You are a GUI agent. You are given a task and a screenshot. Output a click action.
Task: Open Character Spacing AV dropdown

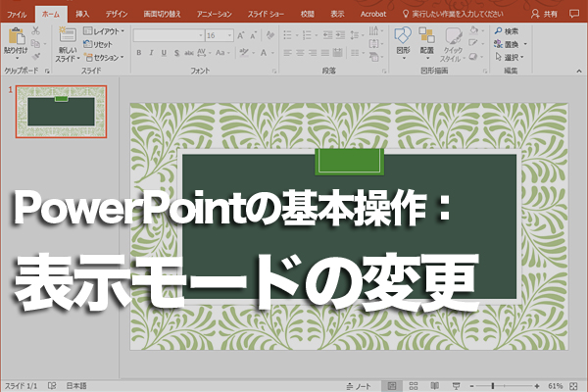pyautogui.click(x=204, y=53)
